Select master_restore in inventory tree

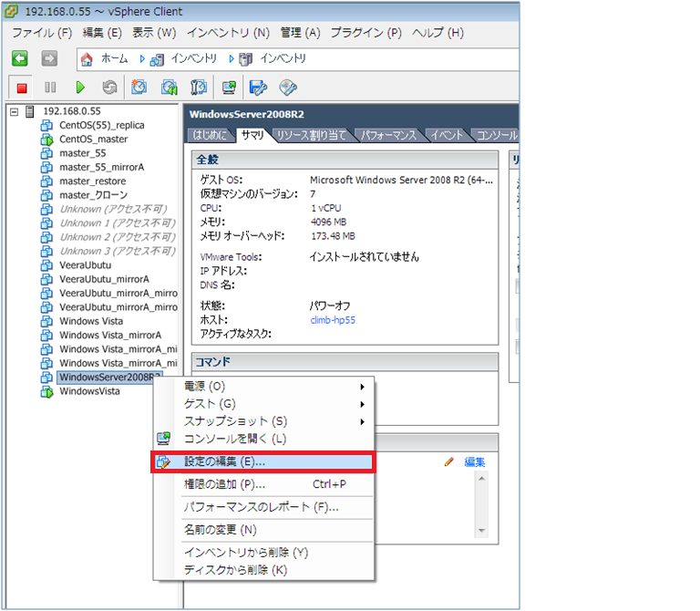point(93,181)
